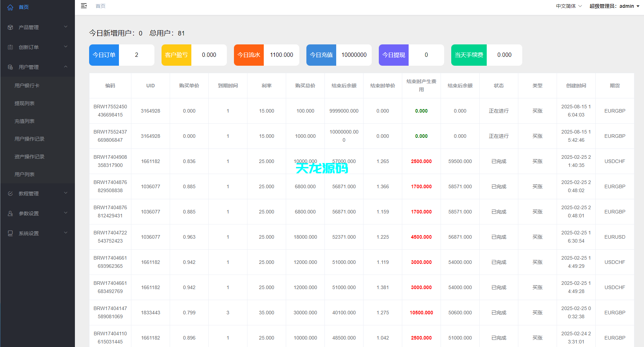The image size is (644, 347).
Task: Open 用户银行卡 submenu item
Action: pos(27,86)
